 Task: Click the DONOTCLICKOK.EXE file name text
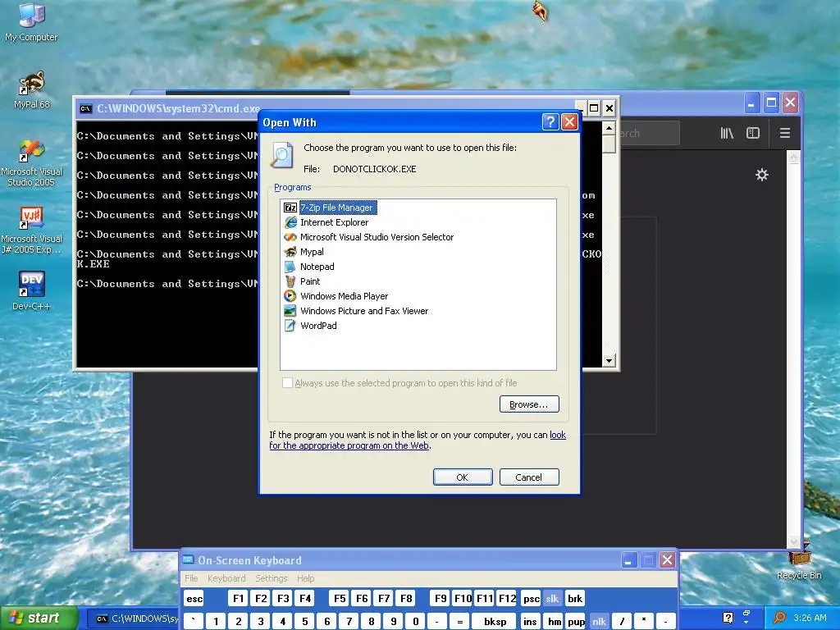pos(374,169)
